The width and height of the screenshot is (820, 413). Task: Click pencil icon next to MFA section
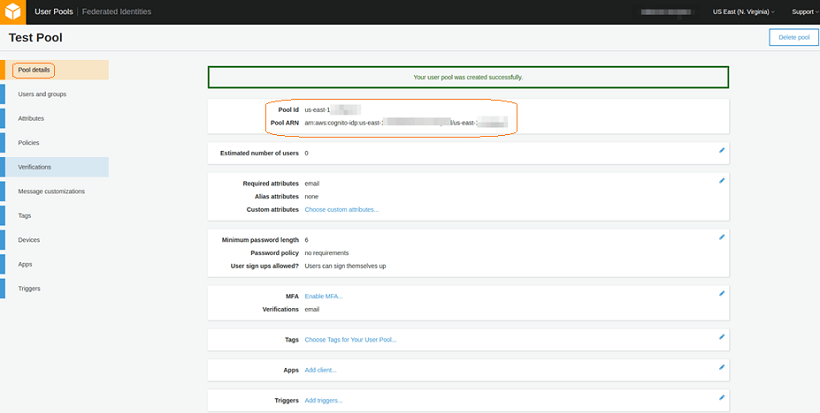pos(721,293)
